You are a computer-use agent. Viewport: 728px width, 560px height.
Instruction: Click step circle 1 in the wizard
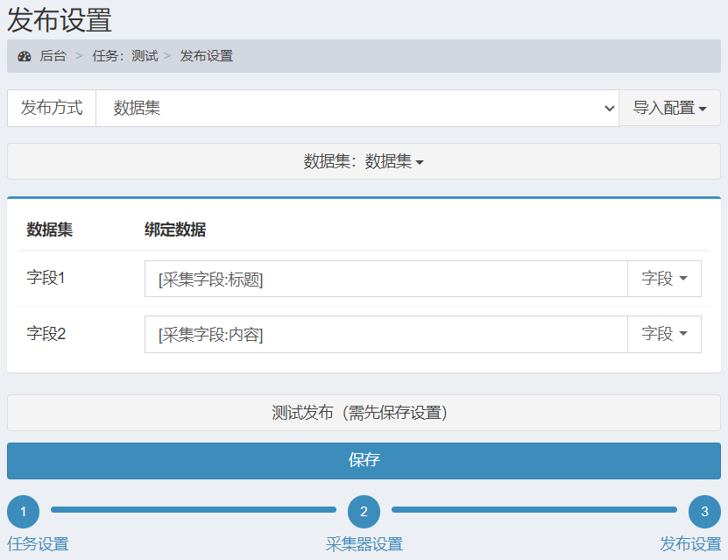click(23, 511)
